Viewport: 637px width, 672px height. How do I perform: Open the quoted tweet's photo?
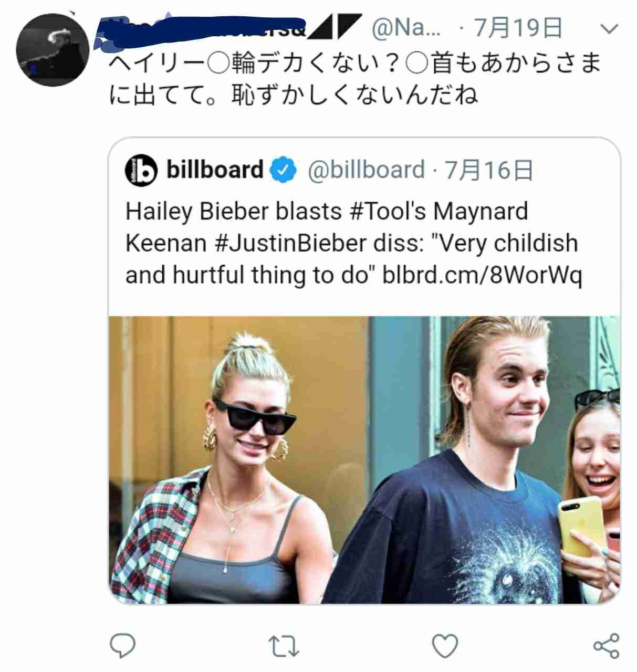(x=364, y=460)
